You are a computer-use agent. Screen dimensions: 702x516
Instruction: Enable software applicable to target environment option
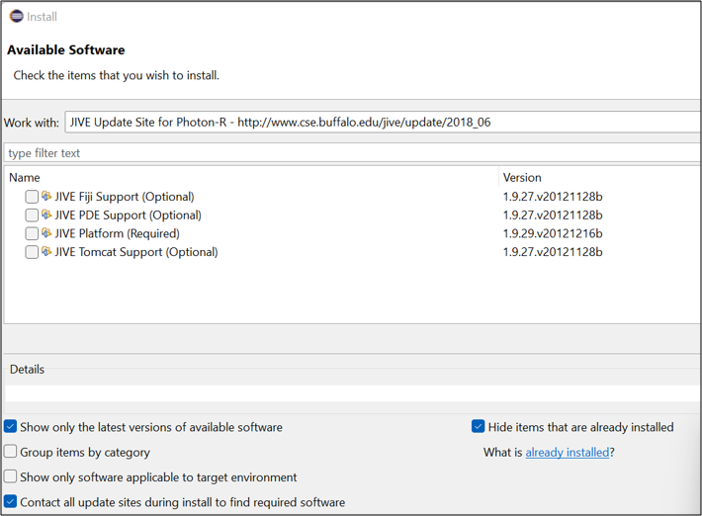click(11, 477)
